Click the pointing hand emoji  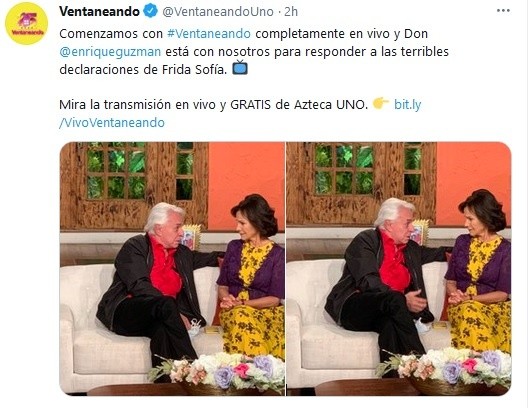coord(381,103)
